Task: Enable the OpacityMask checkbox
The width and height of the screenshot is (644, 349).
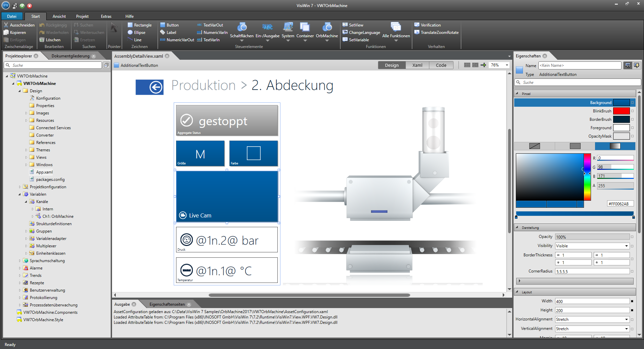Action: [632, 136]
